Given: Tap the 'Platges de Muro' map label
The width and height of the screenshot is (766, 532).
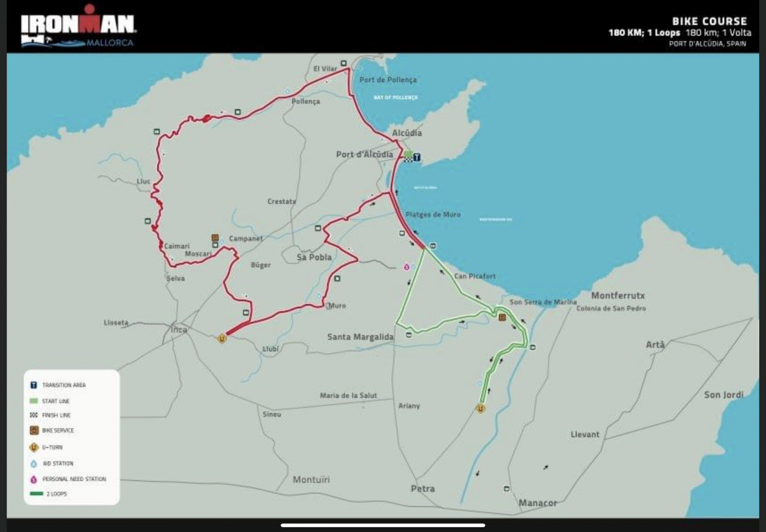Looking at the screenshot, I should point(433,215).
